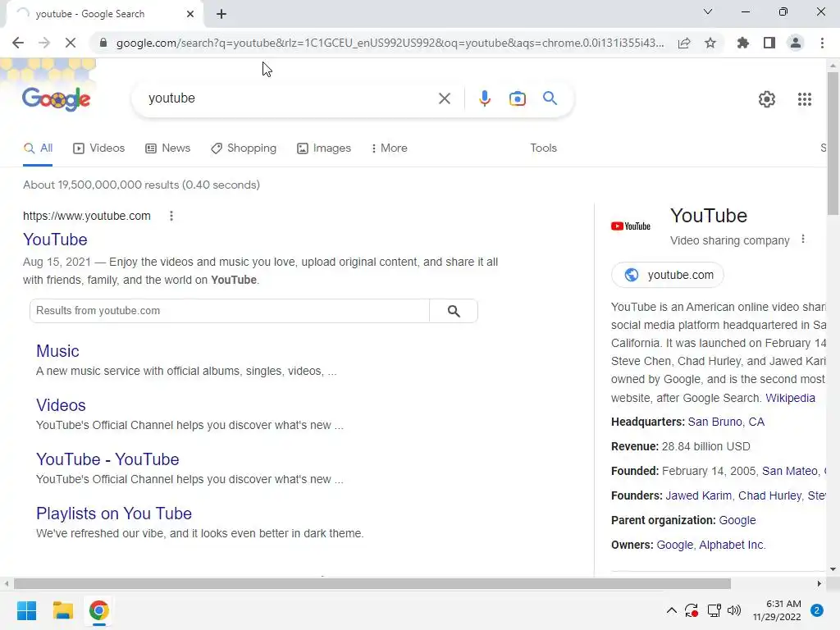Viewport: 840px width, 630px height.
Task: Open the notification count badge
Action: 817,610
